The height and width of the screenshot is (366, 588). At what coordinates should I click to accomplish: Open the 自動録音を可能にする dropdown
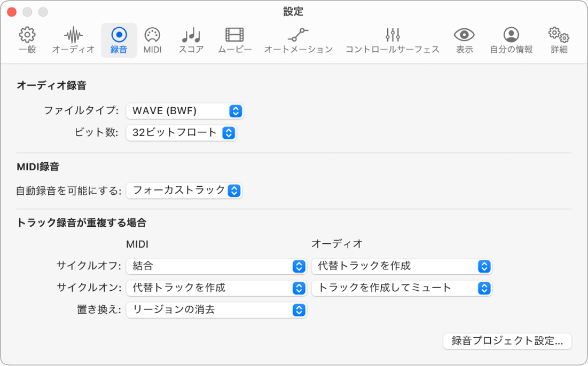[184, 190]
